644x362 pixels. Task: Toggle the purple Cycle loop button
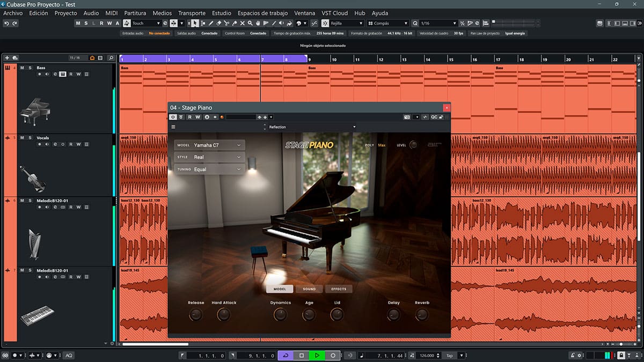tap(286, 355)
